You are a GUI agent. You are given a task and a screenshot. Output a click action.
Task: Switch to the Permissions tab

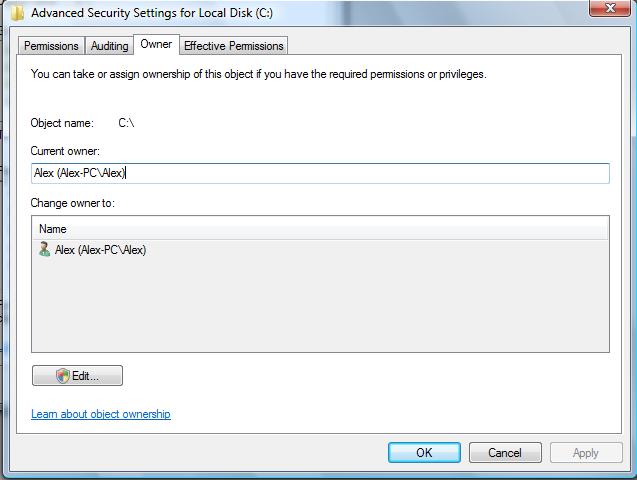[51, 46]
